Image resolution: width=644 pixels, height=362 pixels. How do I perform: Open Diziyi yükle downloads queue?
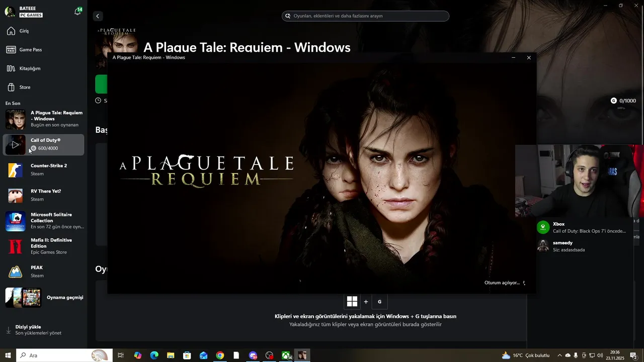click(38, 330)
